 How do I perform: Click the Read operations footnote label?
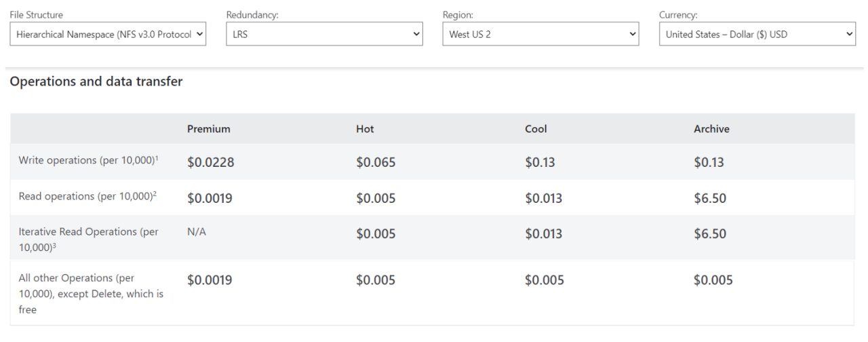(87, 196)
